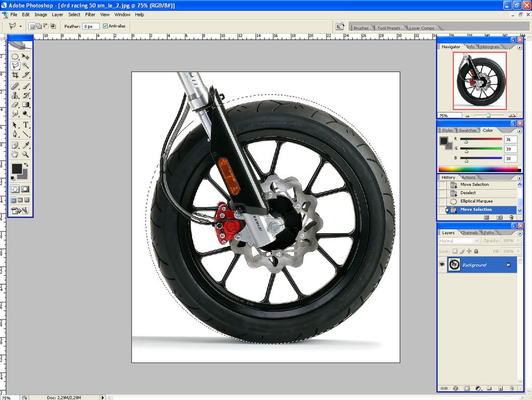The image size is (532, 400).
Task: Create a new layer in Layers panel
Action: click(500, 388)
